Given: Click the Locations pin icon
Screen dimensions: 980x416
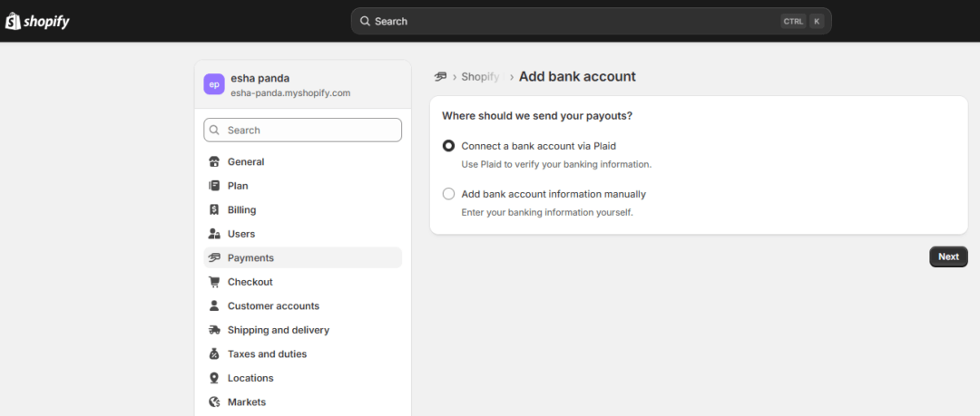Looking at the screenshot, I should 214,378.
